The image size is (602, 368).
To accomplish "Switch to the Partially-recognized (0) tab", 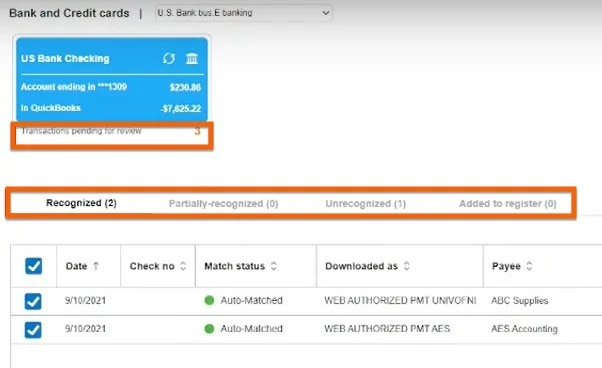I will (223, 203).
